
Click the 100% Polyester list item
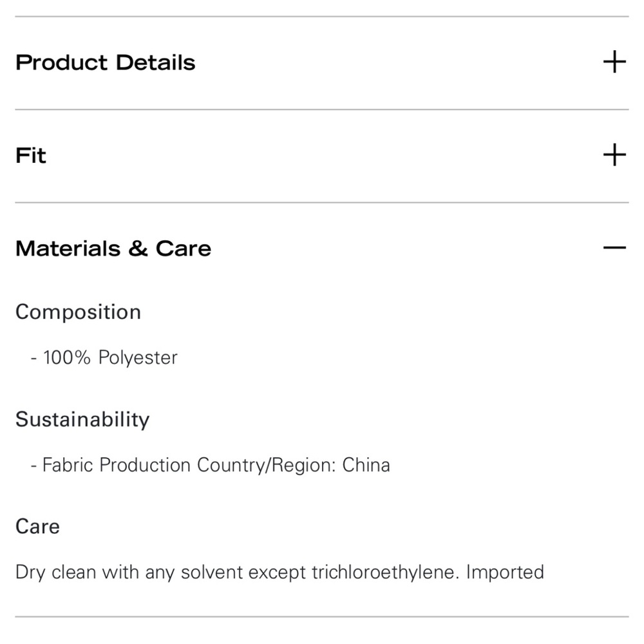104,357
